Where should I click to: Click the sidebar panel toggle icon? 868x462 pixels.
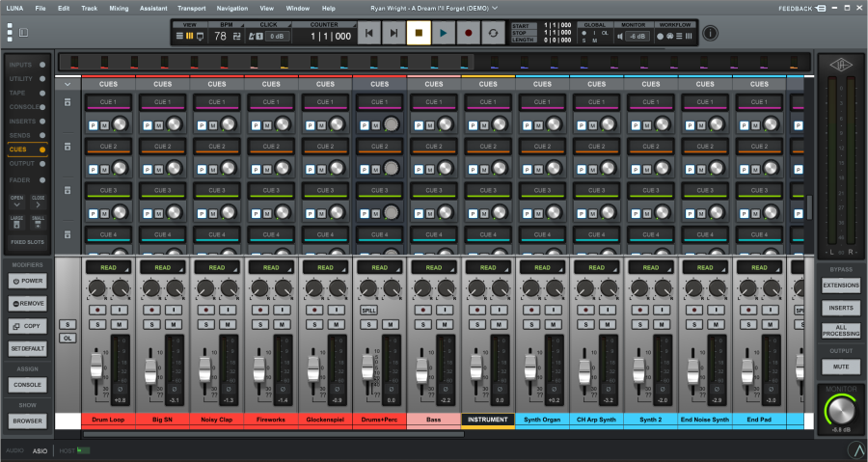[23, 33]
